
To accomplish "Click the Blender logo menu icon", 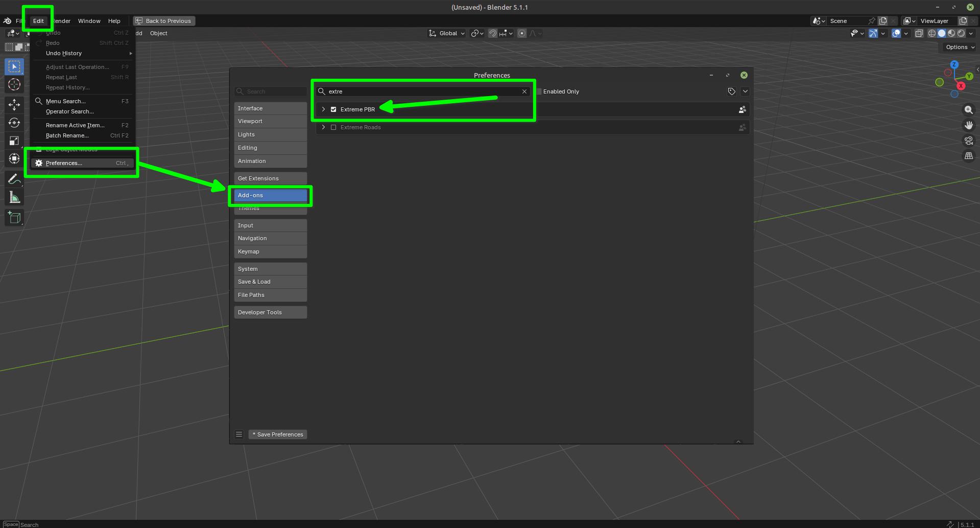I will [7, 21].
